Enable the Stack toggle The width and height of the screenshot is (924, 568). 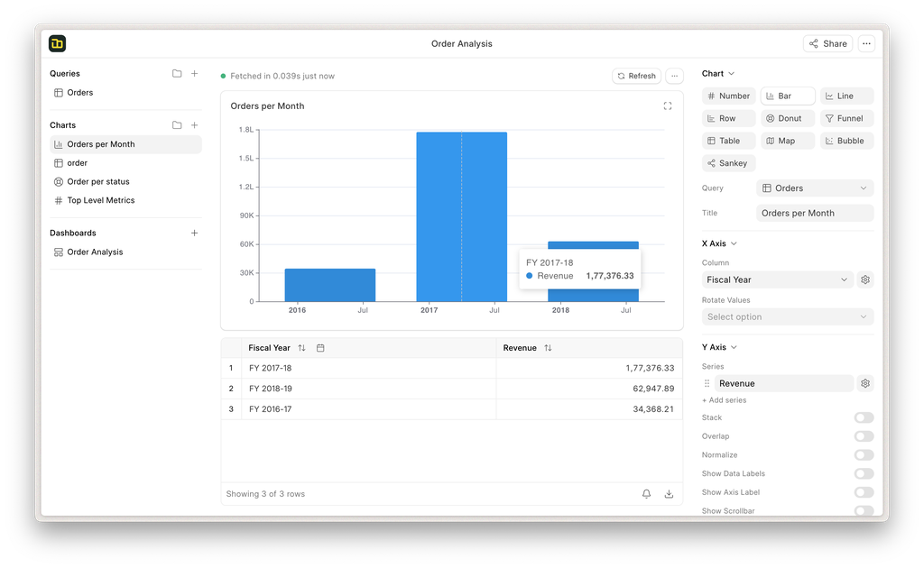click(x=864, y=417)
